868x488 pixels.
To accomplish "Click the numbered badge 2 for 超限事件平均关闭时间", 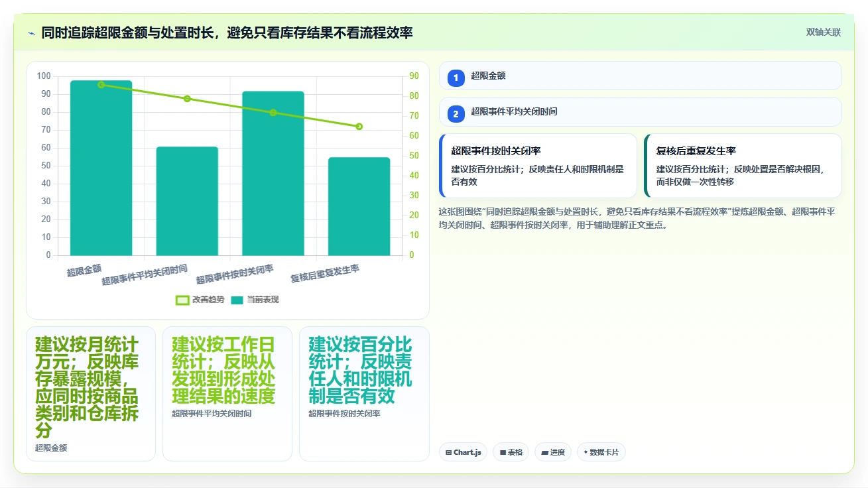I will [x=456, y=114].
